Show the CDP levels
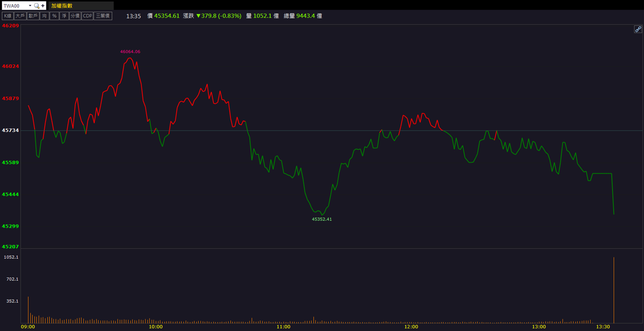Image resolution: width=644 pixels, height=331 pixels. coord(87,16)
